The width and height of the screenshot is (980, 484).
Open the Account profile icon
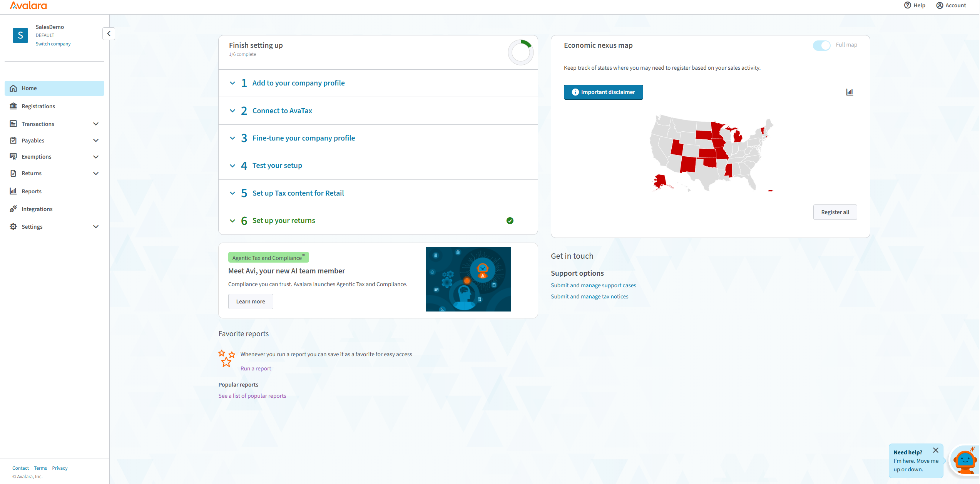click(940, 5)
